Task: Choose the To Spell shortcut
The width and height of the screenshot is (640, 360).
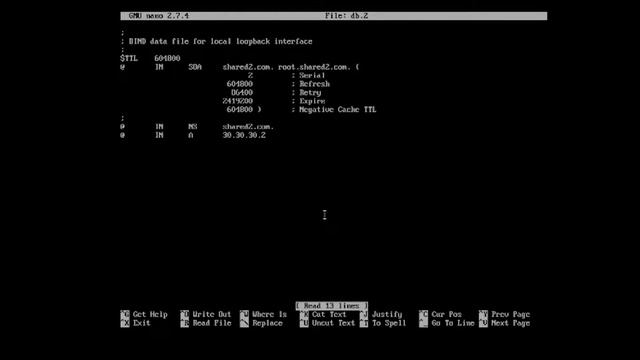Action: (x=389, y=323)
